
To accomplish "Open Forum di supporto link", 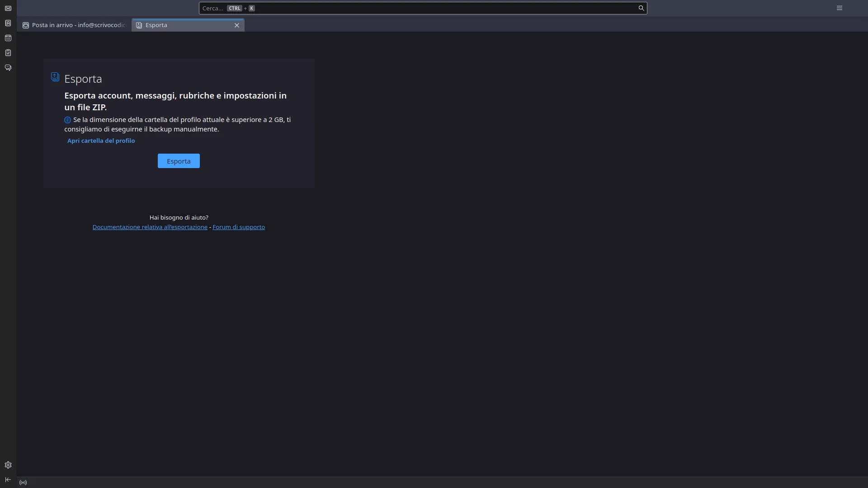I will (x=239, y=227).
